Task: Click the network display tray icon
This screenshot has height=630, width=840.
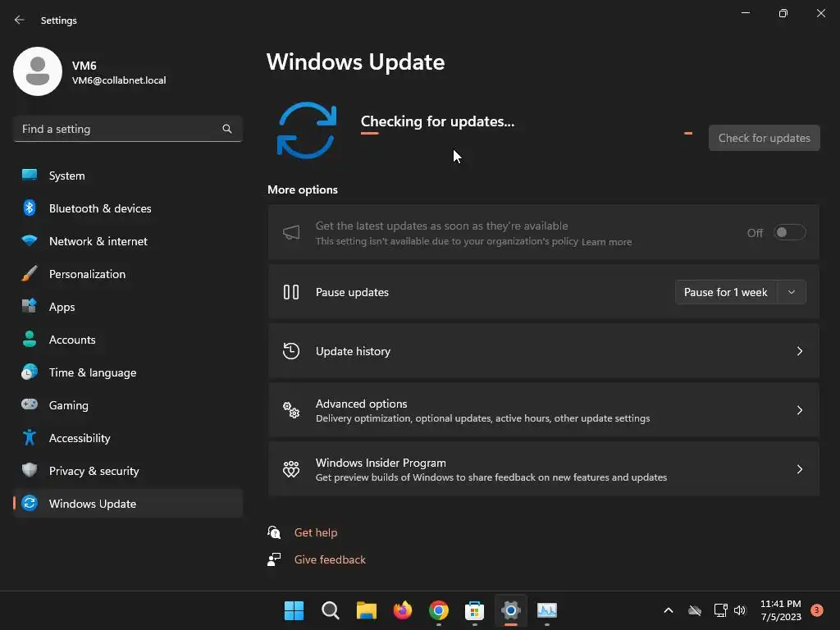Action: coord(720,610)
